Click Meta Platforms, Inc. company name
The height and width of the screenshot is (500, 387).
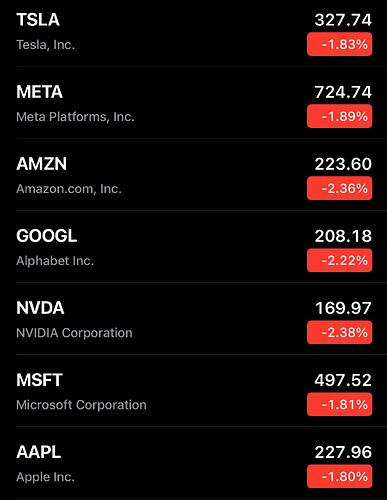click(75, 117)
